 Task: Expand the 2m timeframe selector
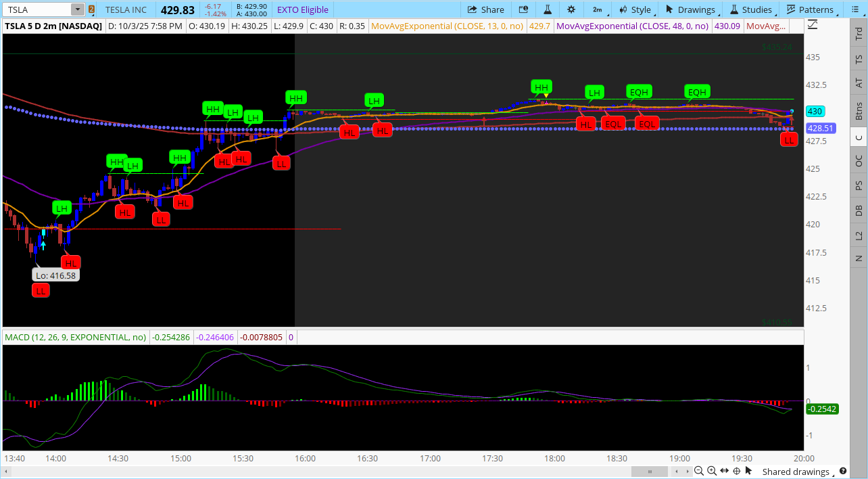click(x=600, y=9)
